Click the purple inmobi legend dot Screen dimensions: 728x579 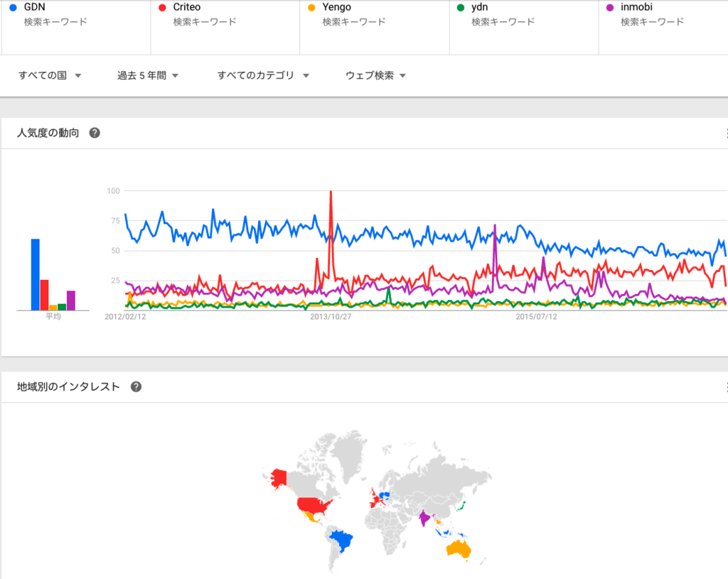click(610, 7)
